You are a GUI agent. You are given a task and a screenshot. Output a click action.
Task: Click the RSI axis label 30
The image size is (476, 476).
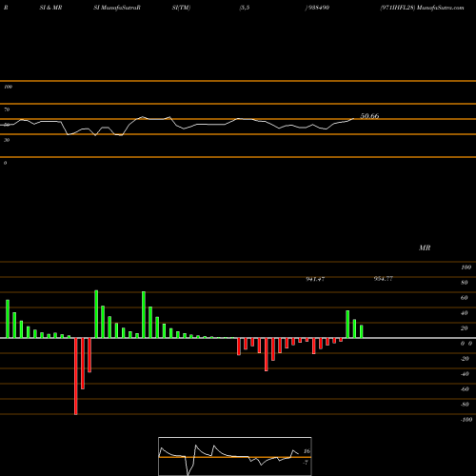7,140
